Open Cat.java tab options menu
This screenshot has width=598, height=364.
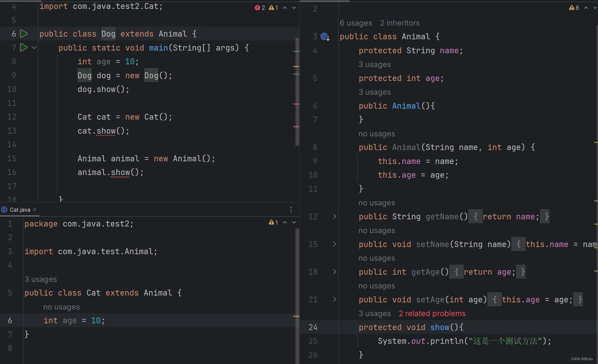[291, 210]
